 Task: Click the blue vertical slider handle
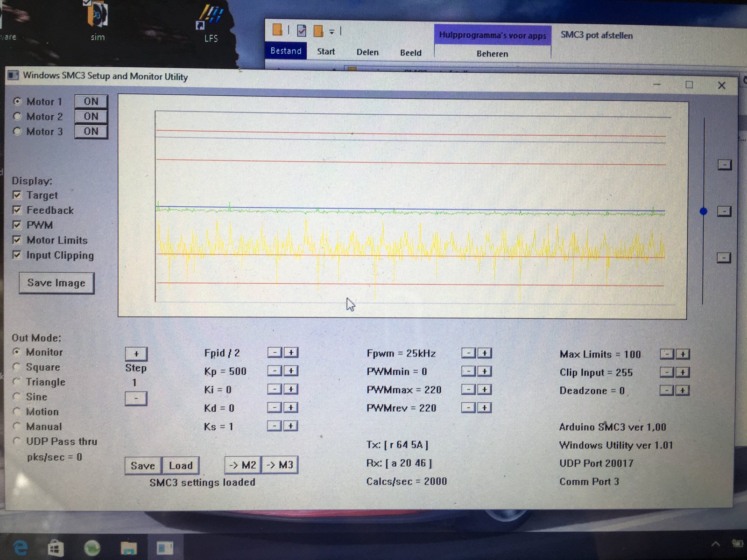click(704, 211)
